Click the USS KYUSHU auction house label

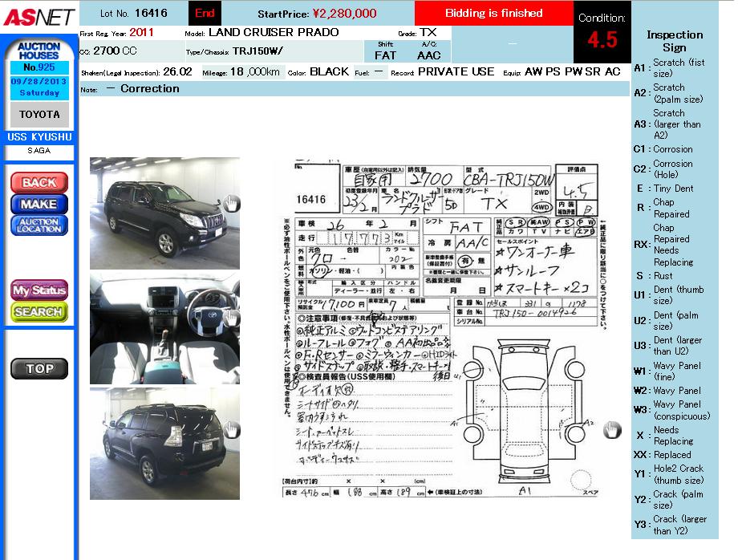(x=39, y=137)
